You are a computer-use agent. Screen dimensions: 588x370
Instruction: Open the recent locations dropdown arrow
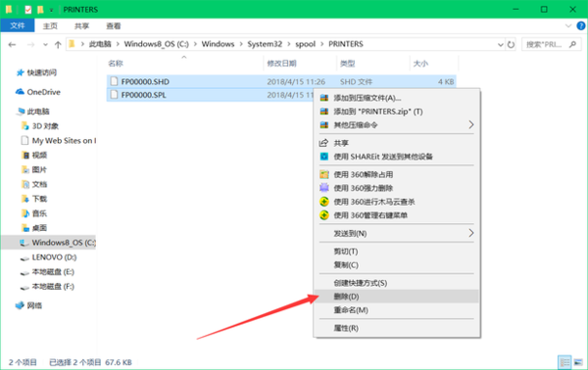45,45
